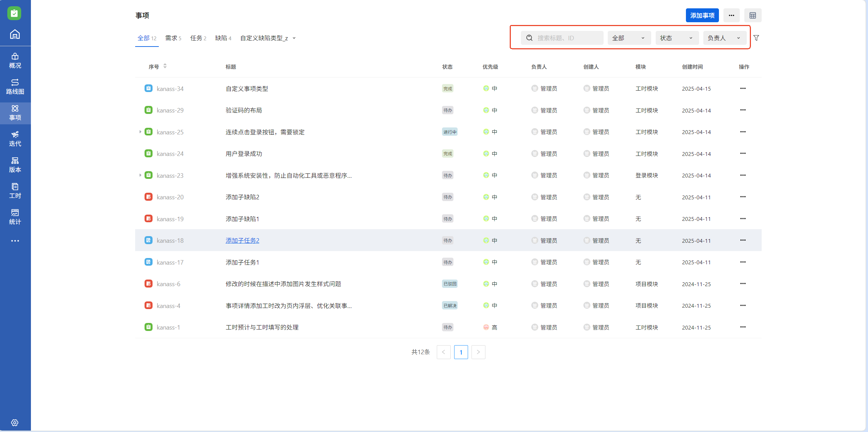The height and width of the screenshot is (432, 868).
Task: Open the home icon in sidebar
Action: (15, 34)
